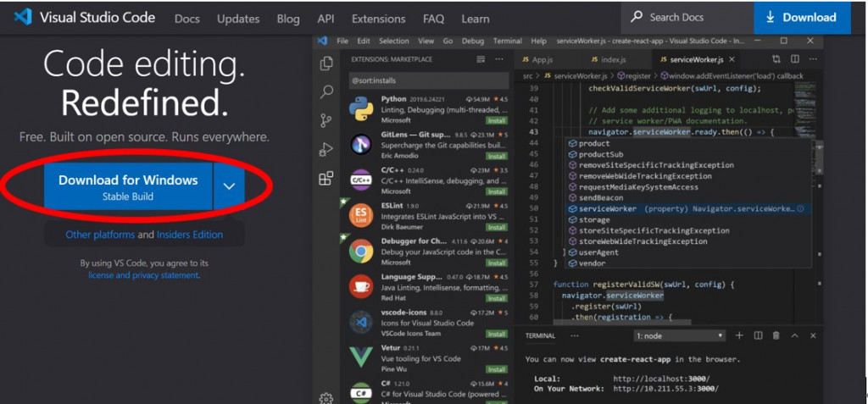The image size is (868, 404).
Task: Go to Blog in website navigation
Action: (288, 19)
